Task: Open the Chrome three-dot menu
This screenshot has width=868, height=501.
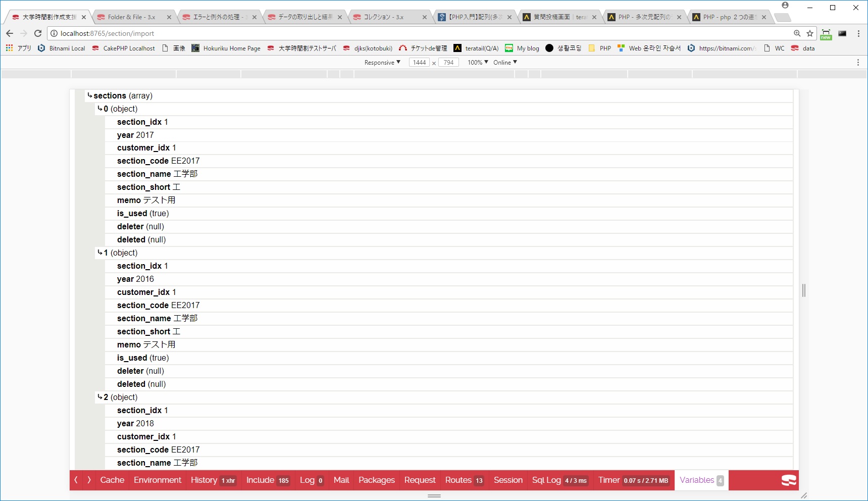Action: 859,33
